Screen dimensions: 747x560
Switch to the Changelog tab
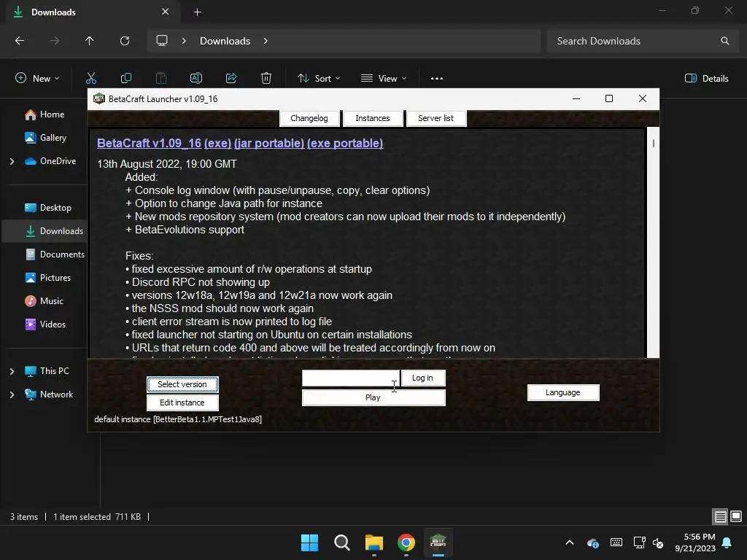(309, 118)
